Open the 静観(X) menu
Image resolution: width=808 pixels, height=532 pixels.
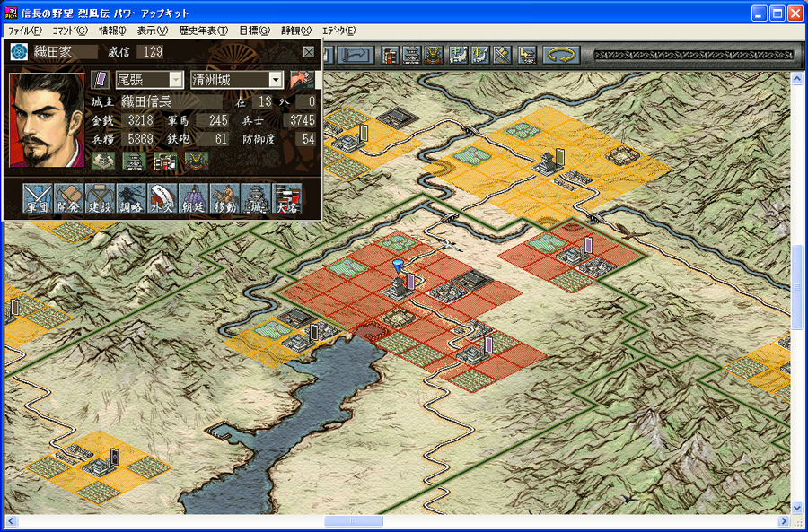(296, 31)
